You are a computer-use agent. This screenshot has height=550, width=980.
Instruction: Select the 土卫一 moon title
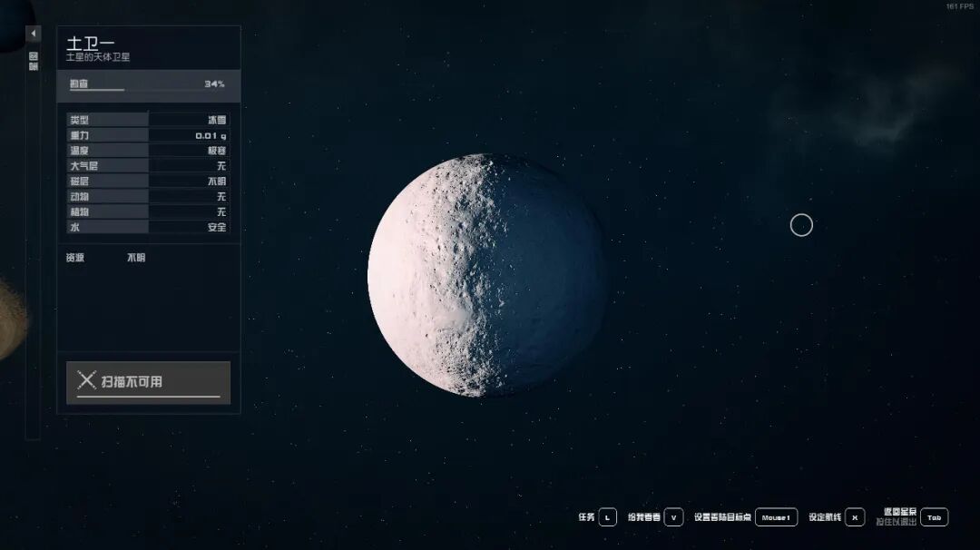91,43
